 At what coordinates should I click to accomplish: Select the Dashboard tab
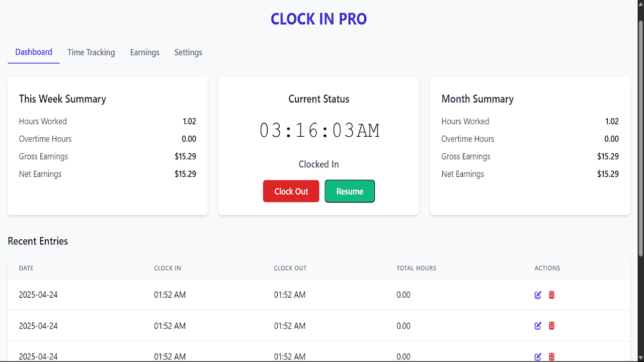[x=34, y=52]
